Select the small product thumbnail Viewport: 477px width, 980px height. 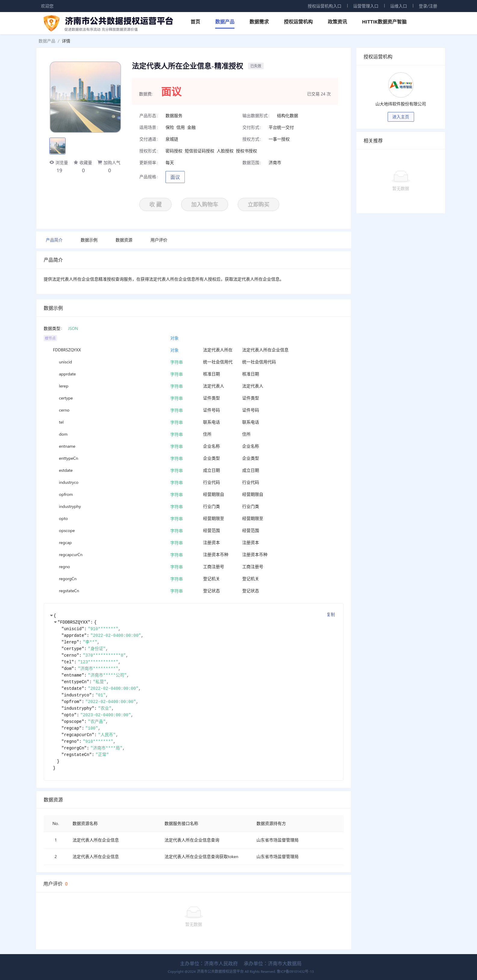click(57, 146)
